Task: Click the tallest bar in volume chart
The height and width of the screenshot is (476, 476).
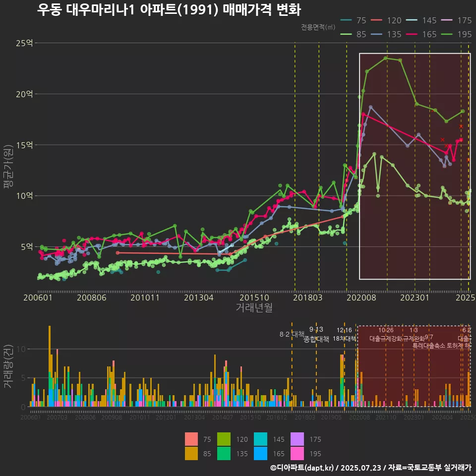Action: (50, 366)
